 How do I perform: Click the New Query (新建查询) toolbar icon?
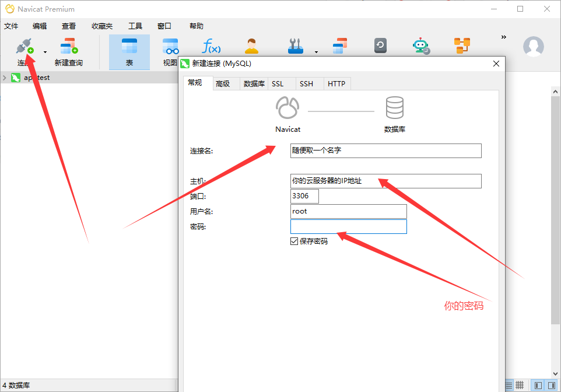69,46
